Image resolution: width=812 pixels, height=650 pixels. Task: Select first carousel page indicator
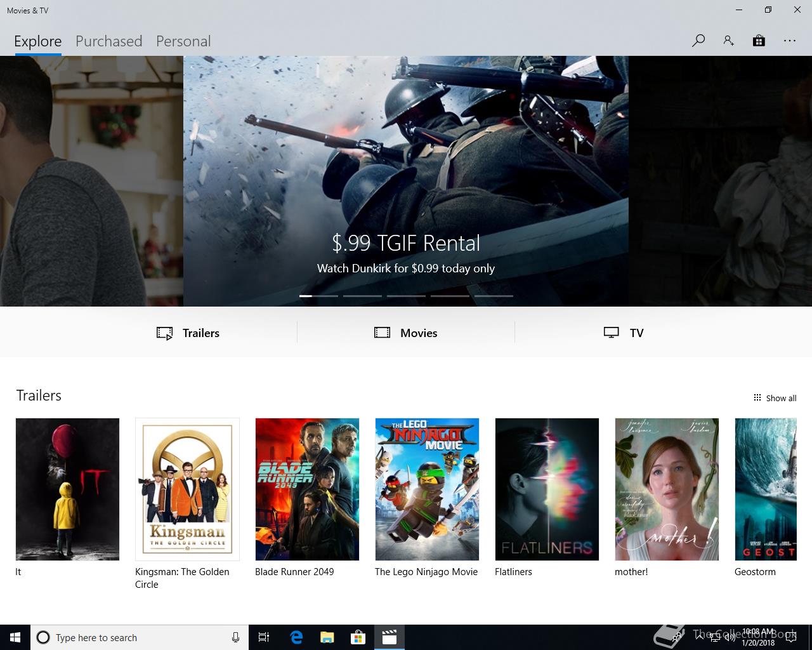point(318,296)
